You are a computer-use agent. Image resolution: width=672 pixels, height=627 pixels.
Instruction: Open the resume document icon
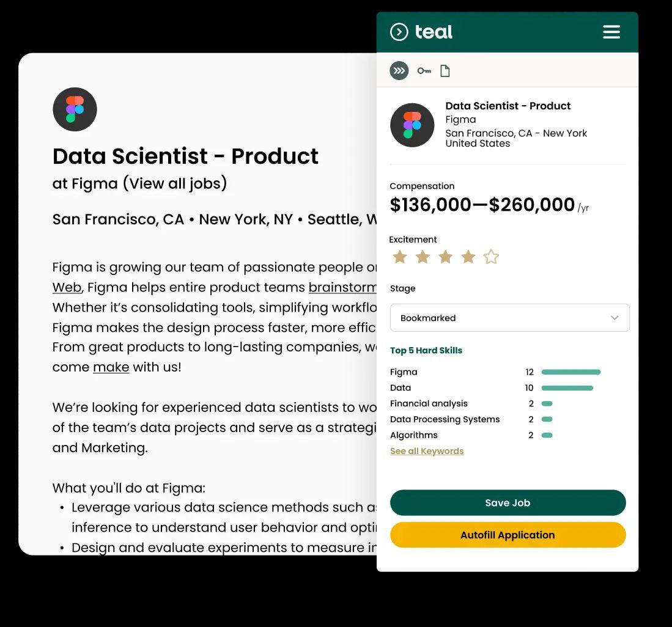[x=445, y=70]
